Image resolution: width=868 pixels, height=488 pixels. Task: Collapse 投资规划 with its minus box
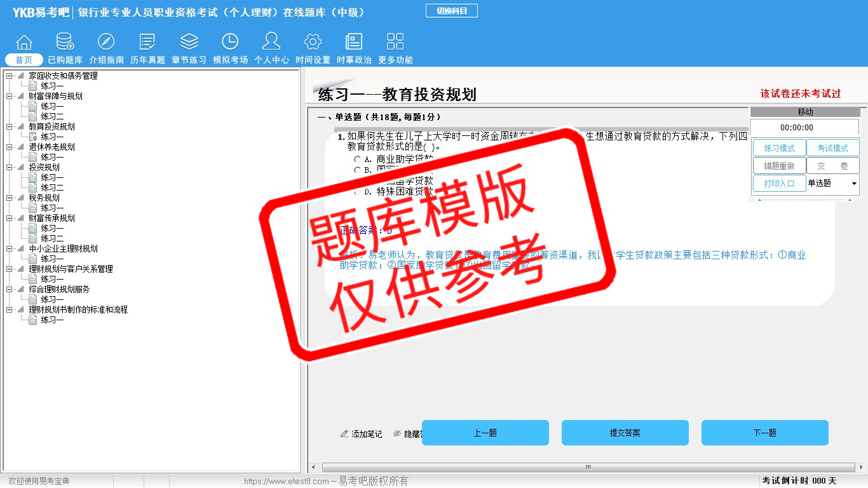pos(9,168)
